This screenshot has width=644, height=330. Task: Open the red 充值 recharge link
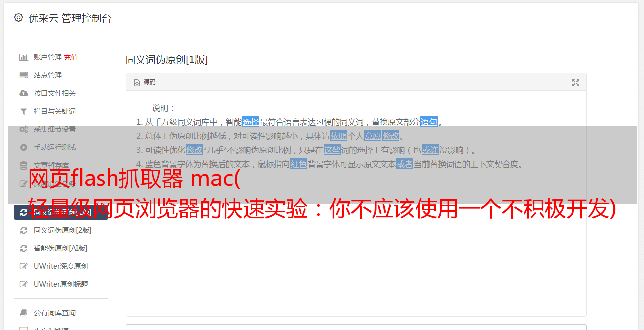71,57
